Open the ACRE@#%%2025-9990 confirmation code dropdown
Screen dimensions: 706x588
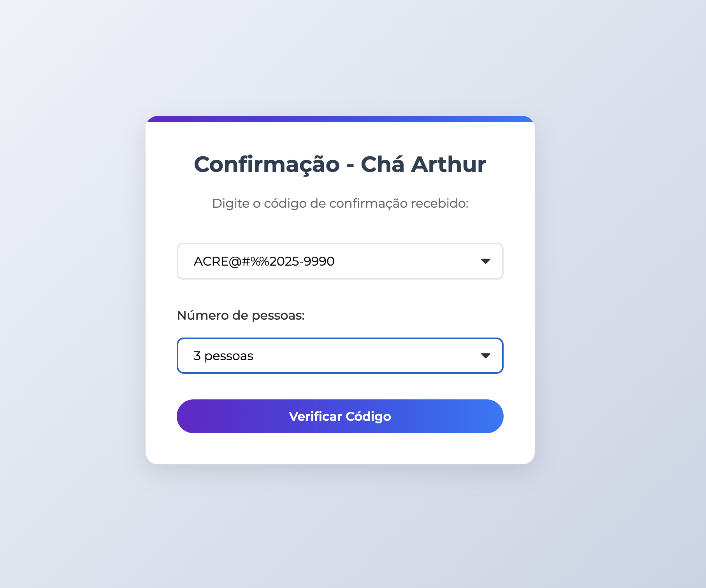tap(339, 261)
